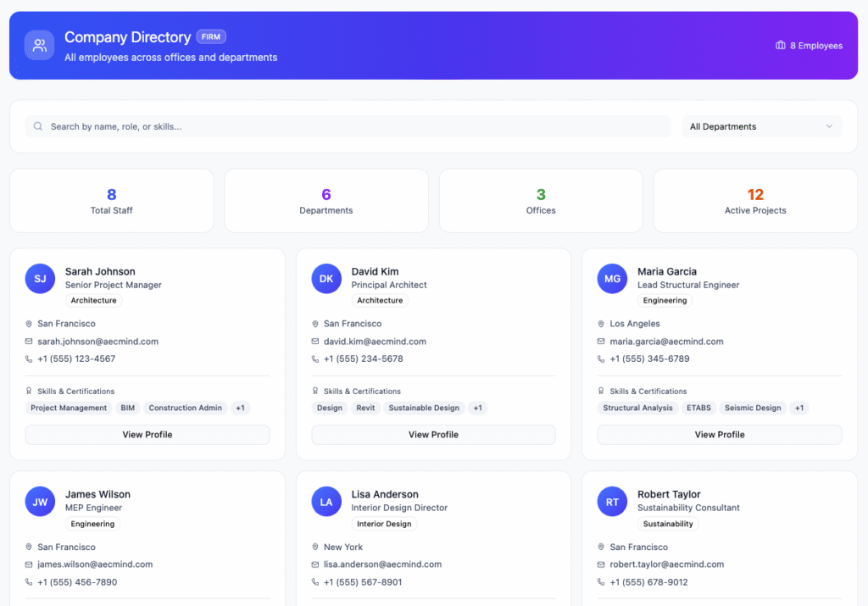Select the Active Projects stat card
The image size is (868, 606).
(x=754, y=201)
